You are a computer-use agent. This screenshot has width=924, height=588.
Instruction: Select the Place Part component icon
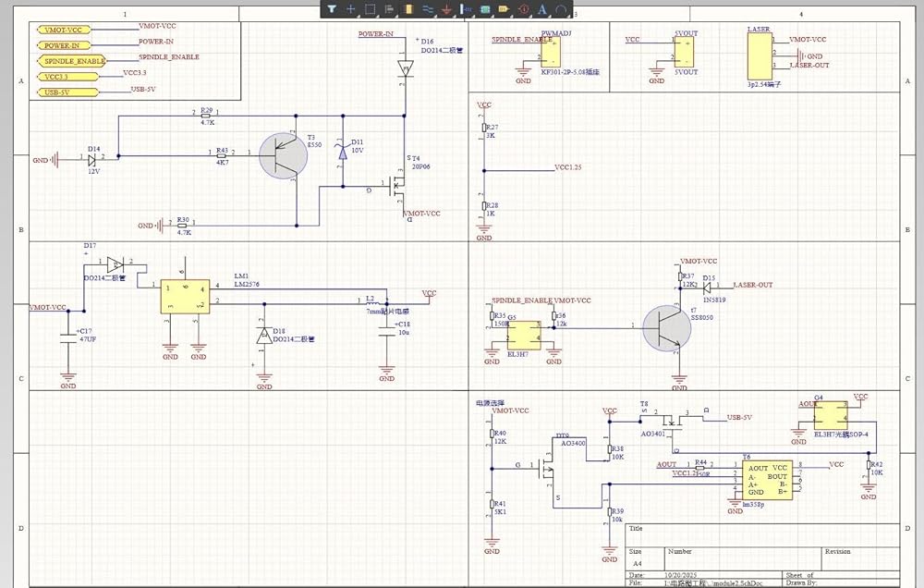click(x=408, y=9)
